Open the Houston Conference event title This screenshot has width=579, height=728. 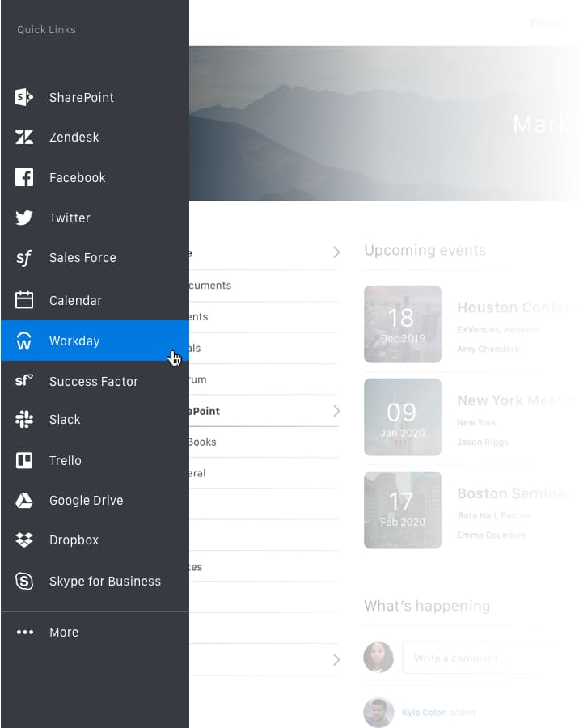[x=517, y=307]
